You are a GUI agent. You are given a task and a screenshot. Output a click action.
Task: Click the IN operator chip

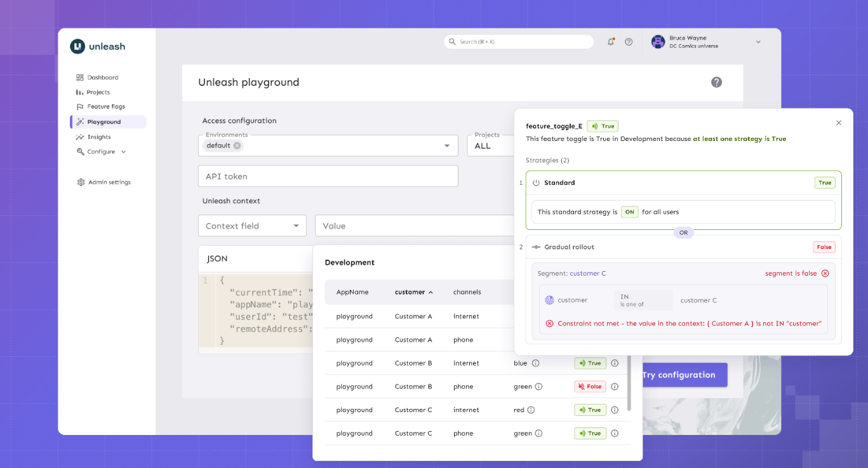(x=643, y=300)
